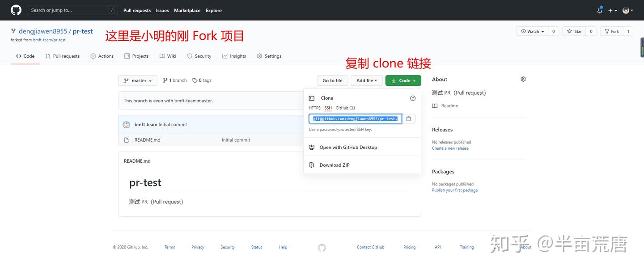Switch to the Insights tab
644x270 pixels.
coord(234,56)
